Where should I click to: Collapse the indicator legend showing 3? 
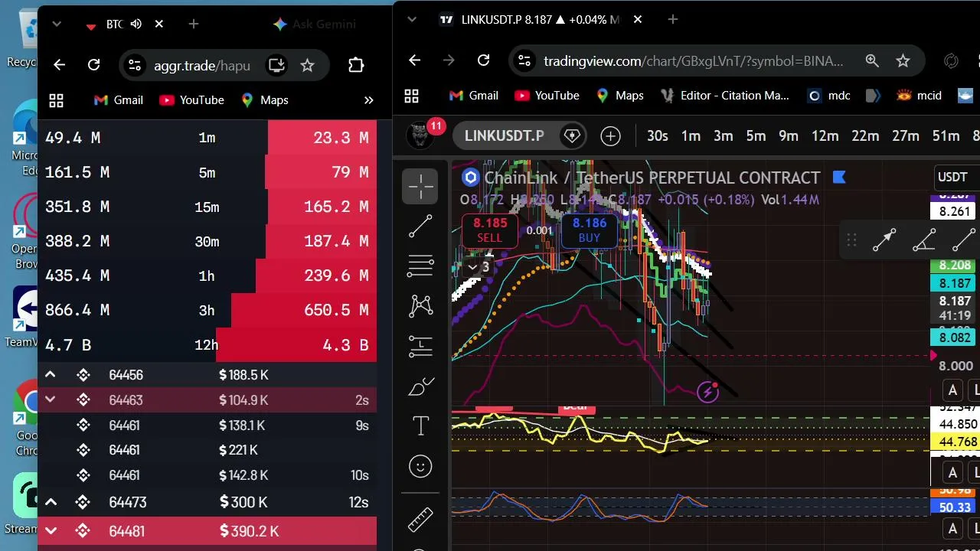pyautogui.click(x=479, y=267)
